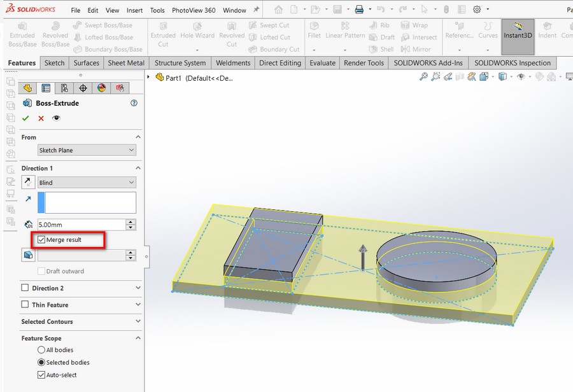Select the Extruded Cut tool
Screen dimensions: 573x392
(x=163, y=35)
